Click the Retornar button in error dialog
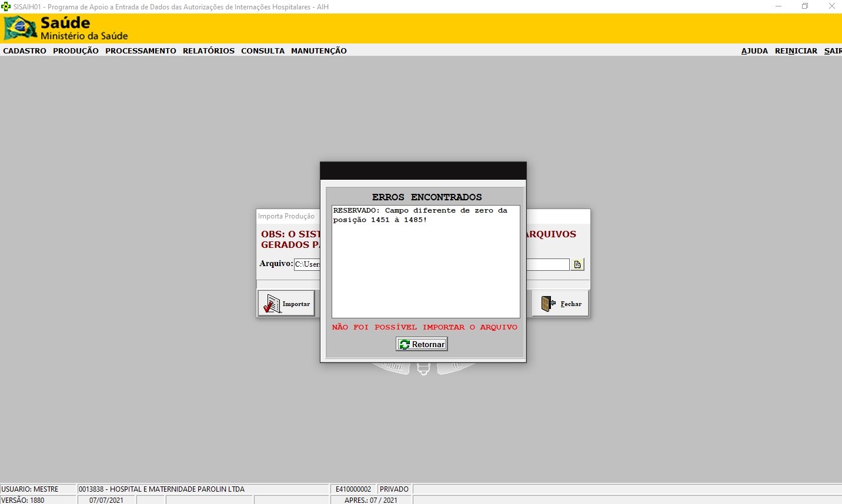Viewport: 842px width, 504px height. 422,344
